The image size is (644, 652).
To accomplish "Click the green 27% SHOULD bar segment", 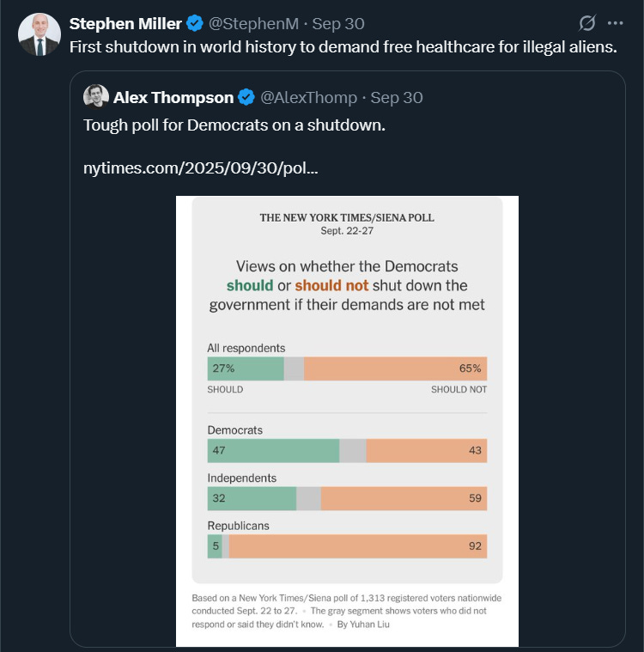I will click(246, 369).
